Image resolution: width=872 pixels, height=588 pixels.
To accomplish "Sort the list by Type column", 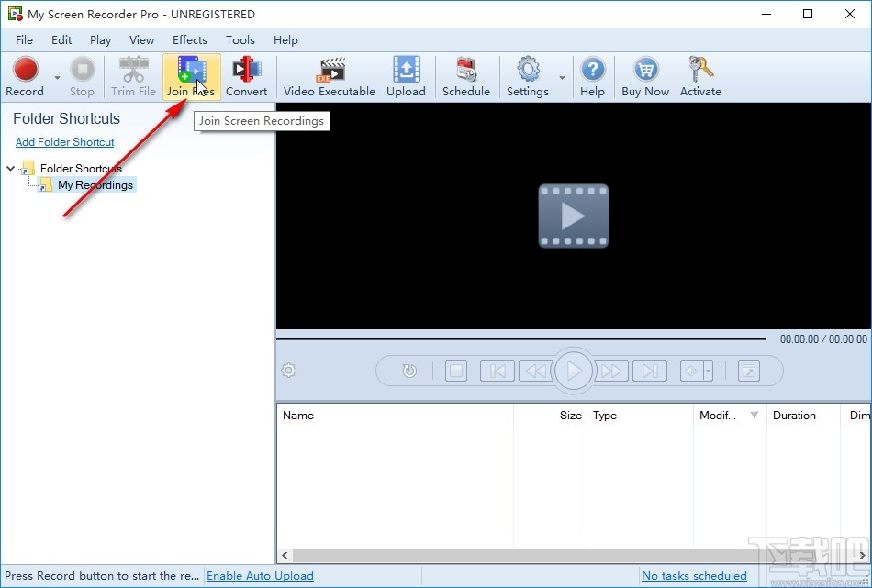I will pos(640,416).
